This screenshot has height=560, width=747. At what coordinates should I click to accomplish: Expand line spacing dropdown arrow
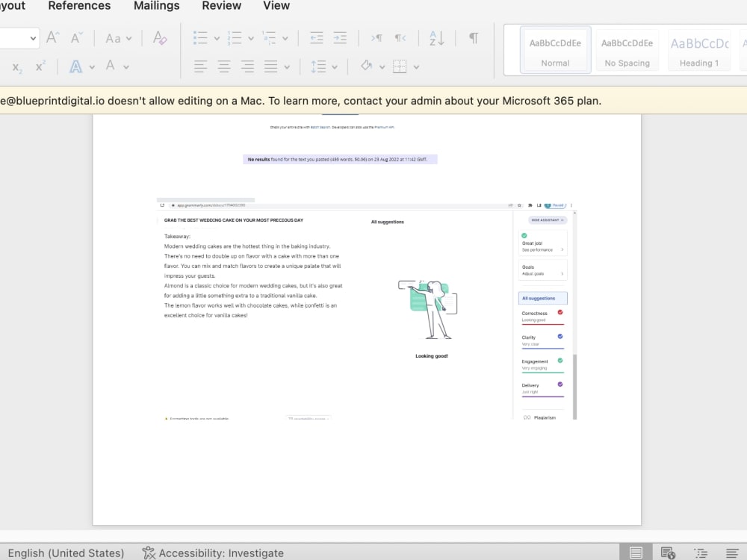335,67
